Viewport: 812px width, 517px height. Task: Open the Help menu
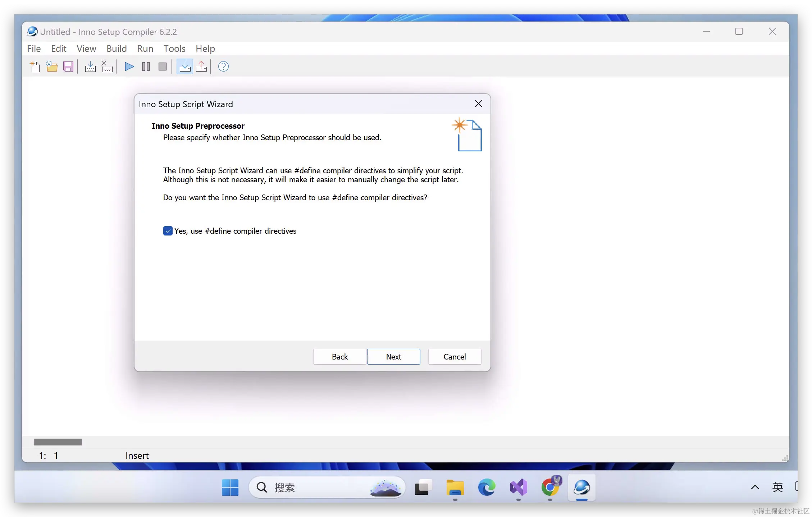pyautogui.click(x=205, y=49)
